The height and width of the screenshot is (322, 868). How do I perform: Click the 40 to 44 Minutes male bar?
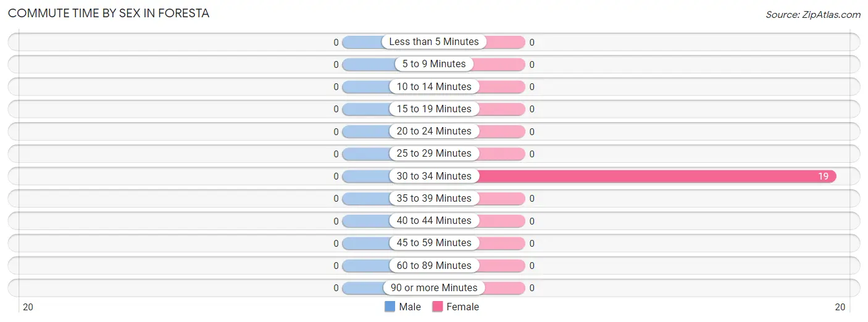pos(366,221)
